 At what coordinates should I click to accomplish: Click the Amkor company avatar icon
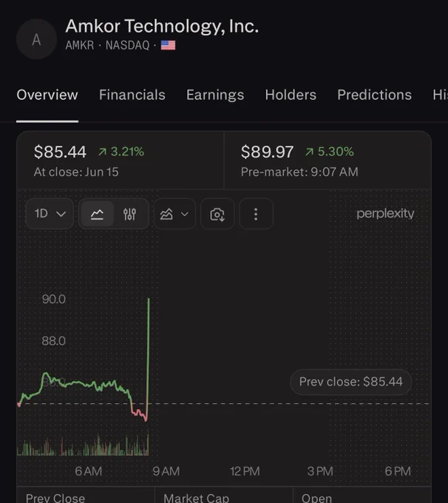tap(36, 39)
